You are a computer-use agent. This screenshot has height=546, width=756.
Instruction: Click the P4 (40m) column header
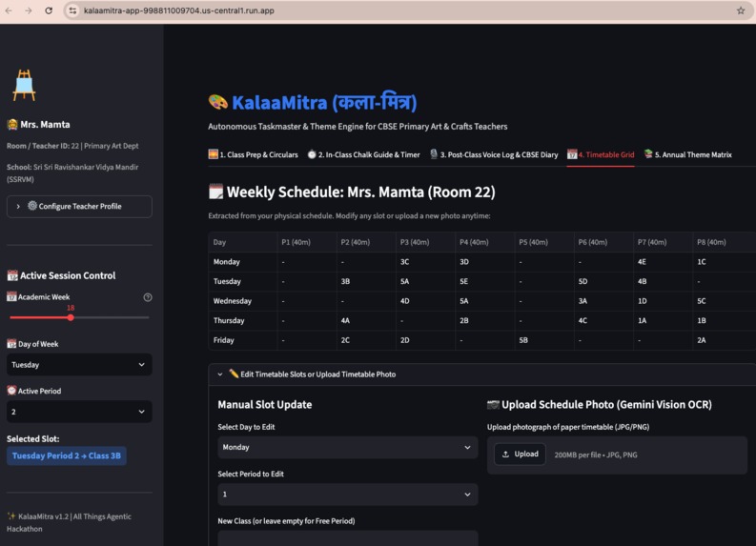(484, 242)
